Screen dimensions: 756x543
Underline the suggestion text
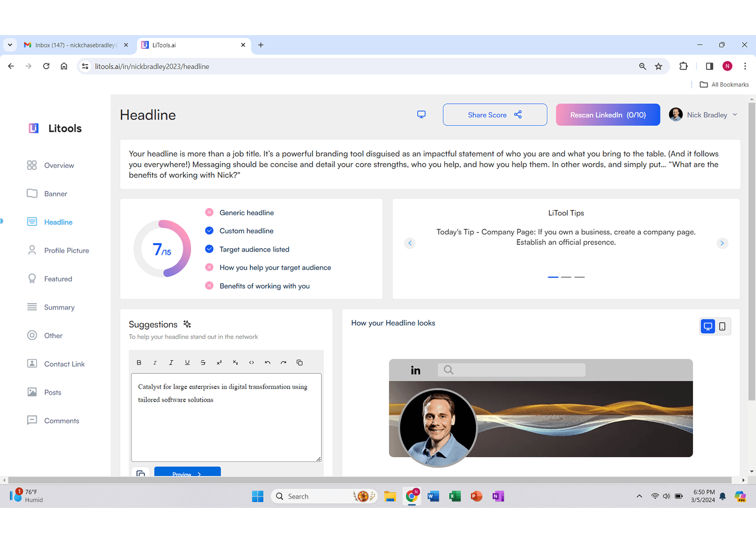(187, 362)
